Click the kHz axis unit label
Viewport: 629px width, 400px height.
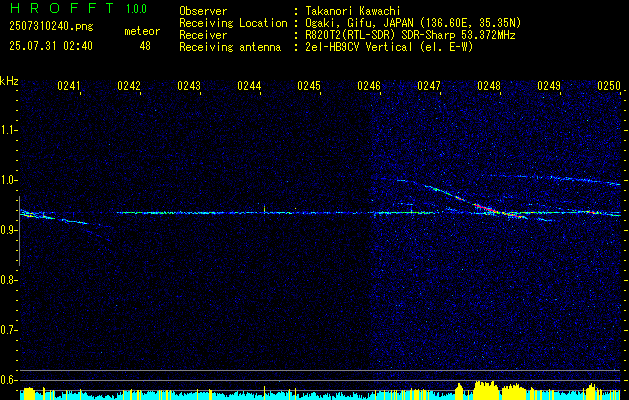[x=9, y=81]
